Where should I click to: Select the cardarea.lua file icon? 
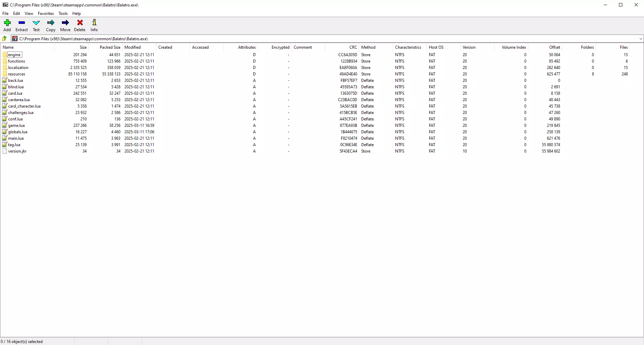(5, 100)
